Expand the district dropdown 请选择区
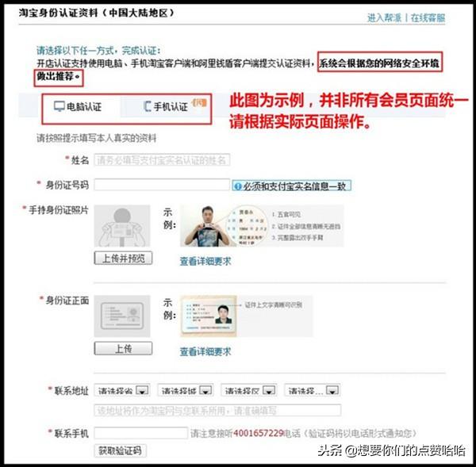476x467 pixels. coord(249,390)
